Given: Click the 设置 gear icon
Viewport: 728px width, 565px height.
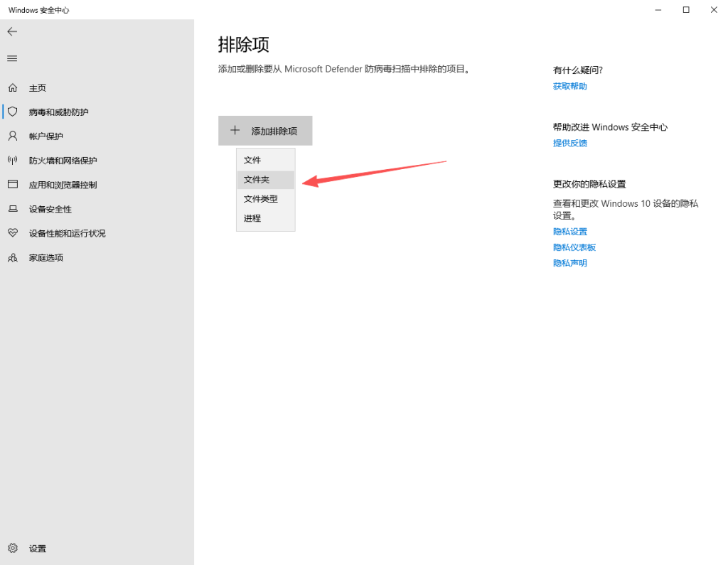Looking at the screenshot, I should (x=12, y=549).
